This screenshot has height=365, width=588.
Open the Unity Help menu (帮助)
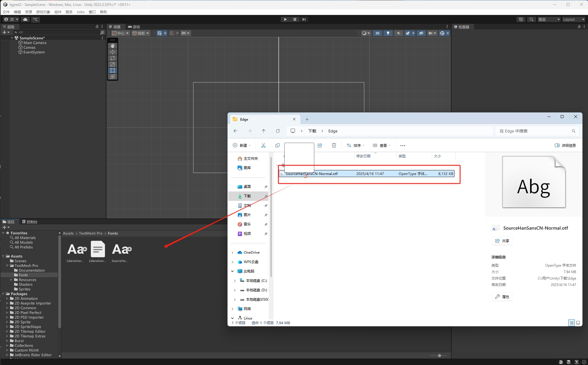coord(103,12)
